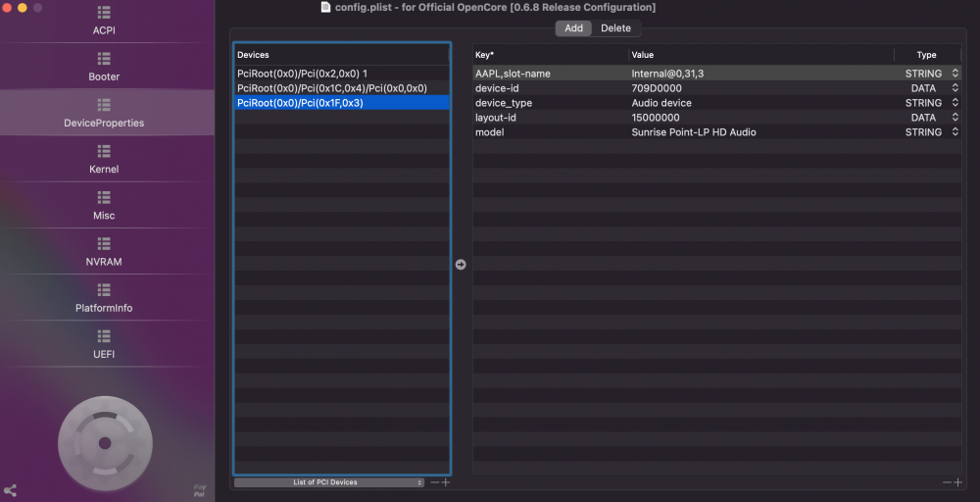The image size is (980, 502).
Task: Add a new device with plus button
Action: tap(446, 482)
